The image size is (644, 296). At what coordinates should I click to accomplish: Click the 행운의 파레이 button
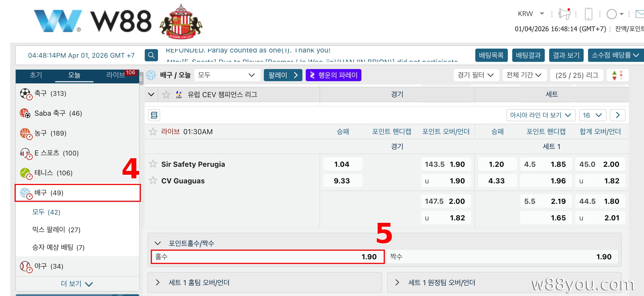(x=333, y=75)
